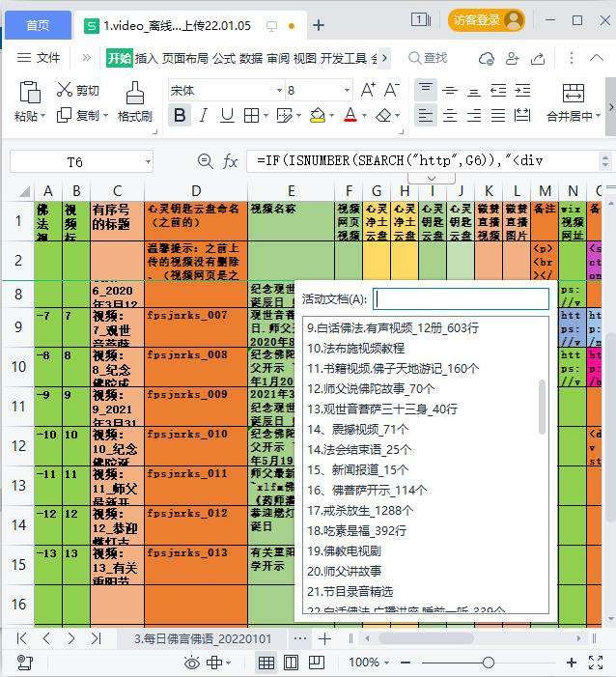Expand the paste options arrow

coord(42,116)
